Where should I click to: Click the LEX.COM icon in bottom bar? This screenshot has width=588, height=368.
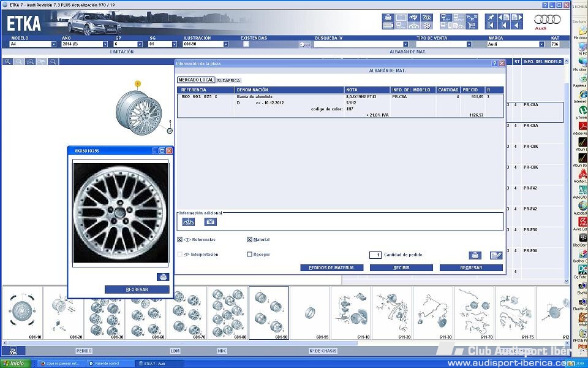13,351
